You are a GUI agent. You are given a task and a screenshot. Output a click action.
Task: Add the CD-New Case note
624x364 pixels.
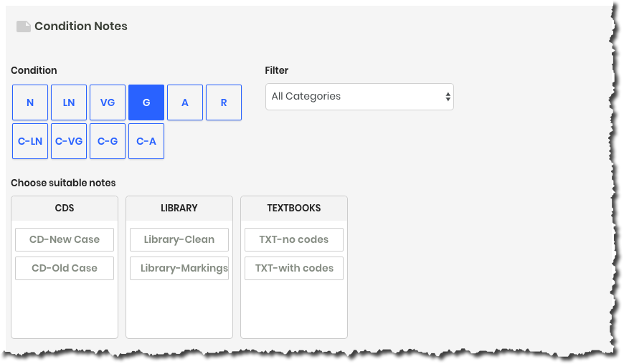(65, 239)
